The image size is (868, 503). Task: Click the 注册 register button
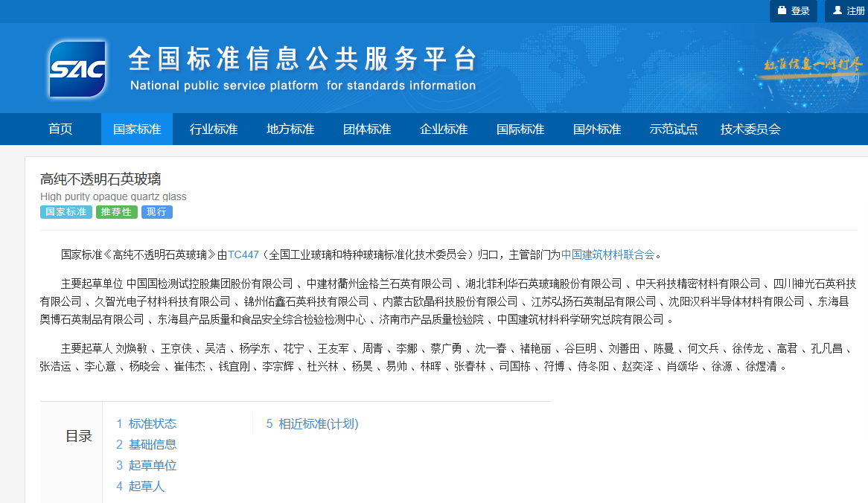coord(849,11)
